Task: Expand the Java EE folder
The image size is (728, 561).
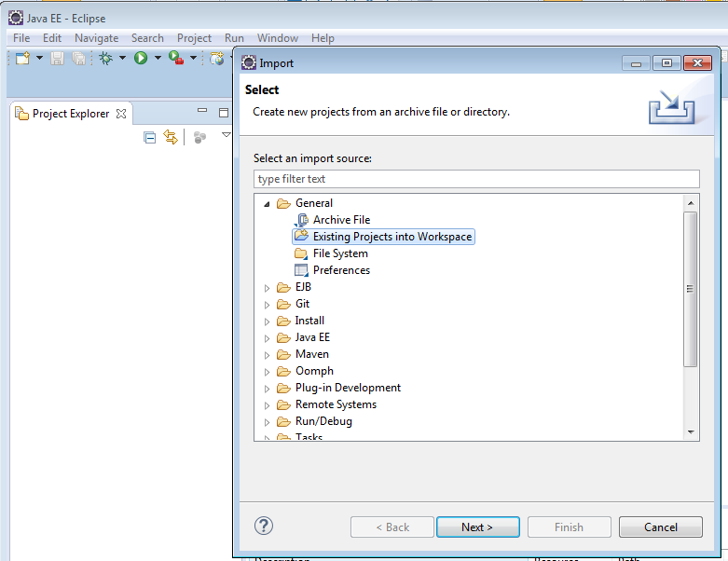Action: [x=267, y=338]
